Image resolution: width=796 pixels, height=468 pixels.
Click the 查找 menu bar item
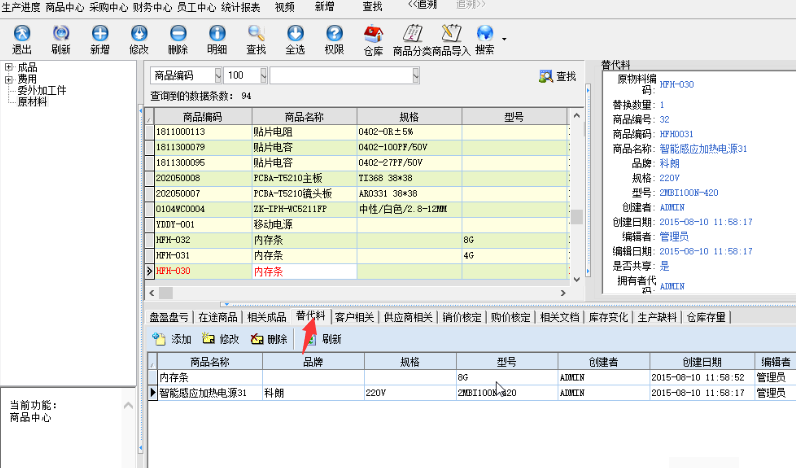point(372,7)
